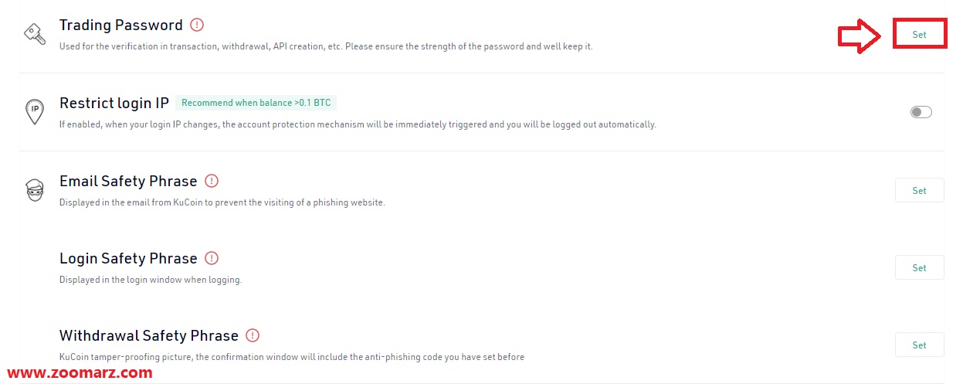Click Set for Login Safety Phrase

point(919,267)
